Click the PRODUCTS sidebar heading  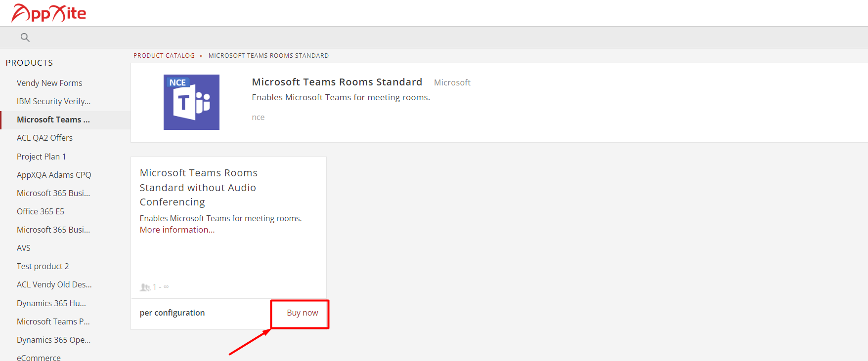[x=29, y=63]
